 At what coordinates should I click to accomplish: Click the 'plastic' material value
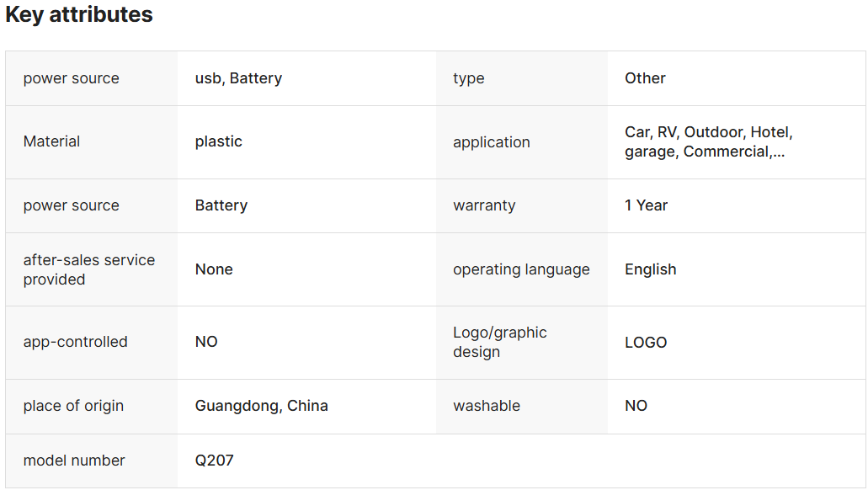point(219,141)
